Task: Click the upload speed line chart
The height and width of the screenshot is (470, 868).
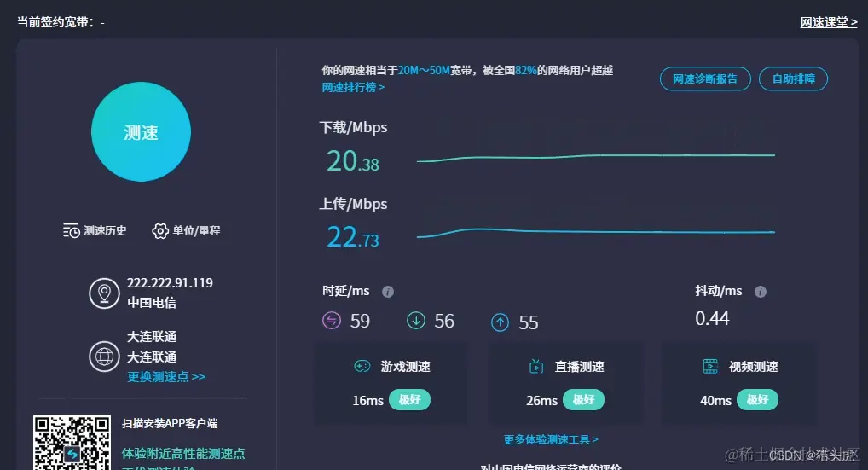Action: point(596,233)
